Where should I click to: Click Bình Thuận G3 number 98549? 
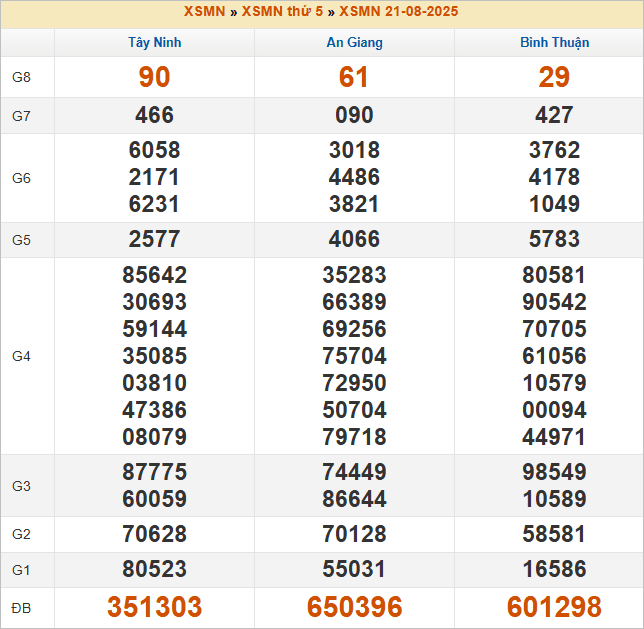554,472
